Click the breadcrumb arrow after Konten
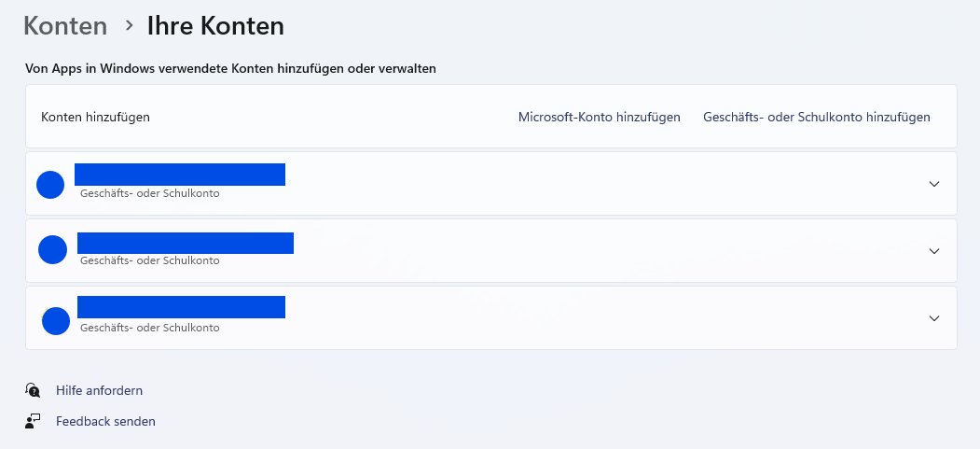980x449 pixels. pos(129,25)
